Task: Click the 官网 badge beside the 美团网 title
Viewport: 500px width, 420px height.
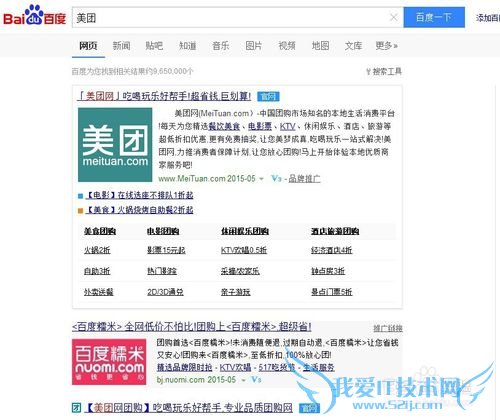Action: point(268,97)
